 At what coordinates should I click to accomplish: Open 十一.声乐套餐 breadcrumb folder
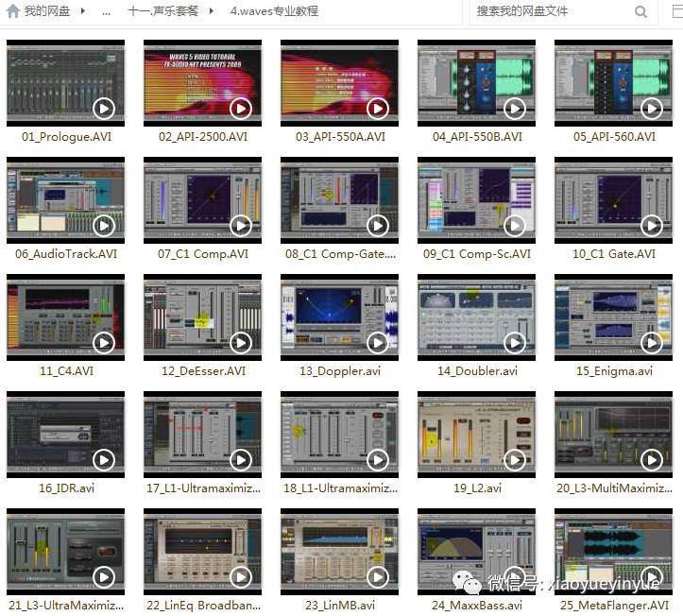(x=163, y=11)
